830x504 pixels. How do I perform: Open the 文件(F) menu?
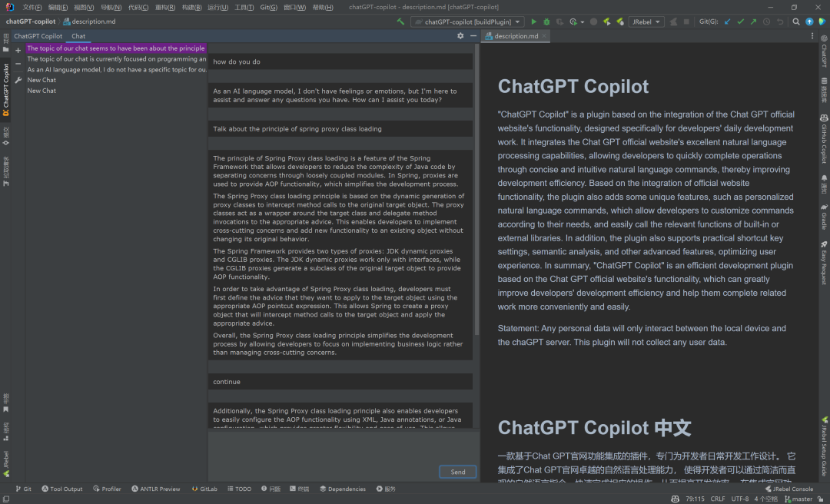coord(32,7)
